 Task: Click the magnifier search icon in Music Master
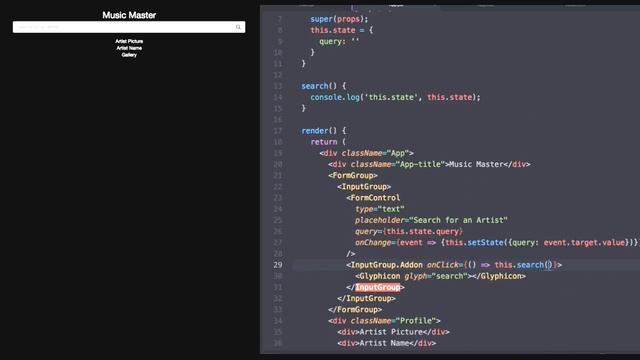coord(238,27)
